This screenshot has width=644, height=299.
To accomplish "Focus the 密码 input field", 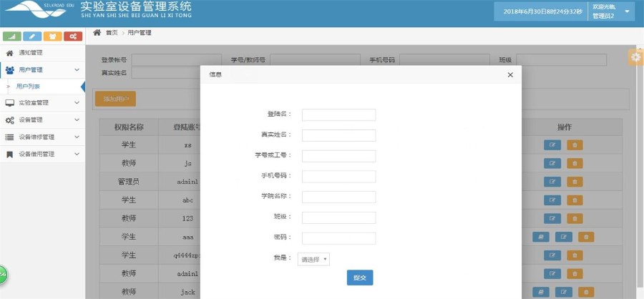I will tap(339, 238).
